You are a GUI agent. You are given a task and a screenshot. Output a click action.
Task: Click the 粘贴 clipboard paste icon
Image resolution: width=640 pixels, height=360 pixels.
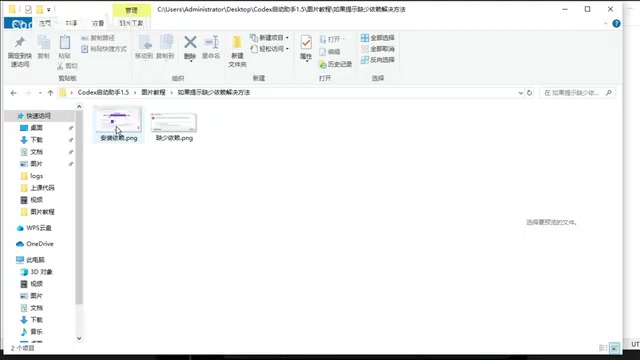(65, 42)
